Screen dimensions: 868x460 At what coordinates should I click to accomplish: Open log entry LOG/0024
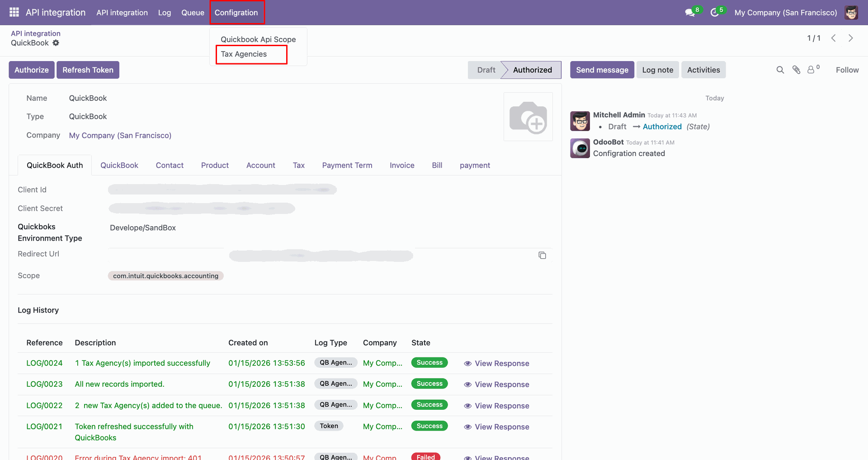pyautogui.click(x=44, y=363)
